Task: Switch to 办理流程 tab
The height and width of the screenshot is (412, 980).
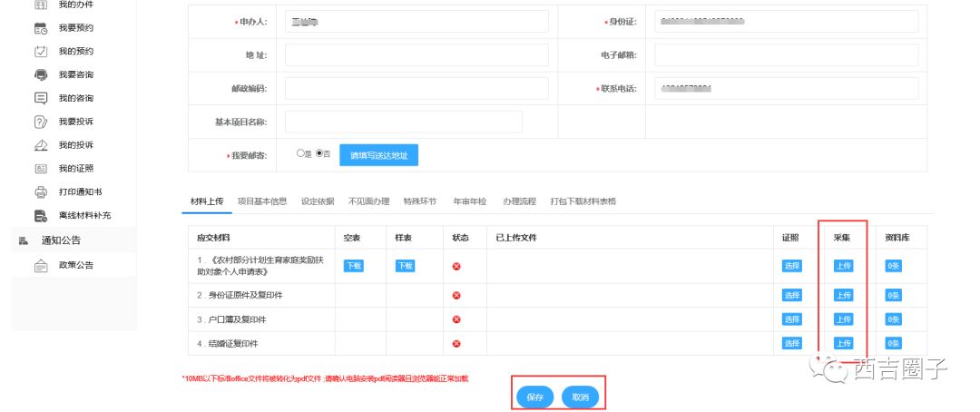Action: (519, 201)
